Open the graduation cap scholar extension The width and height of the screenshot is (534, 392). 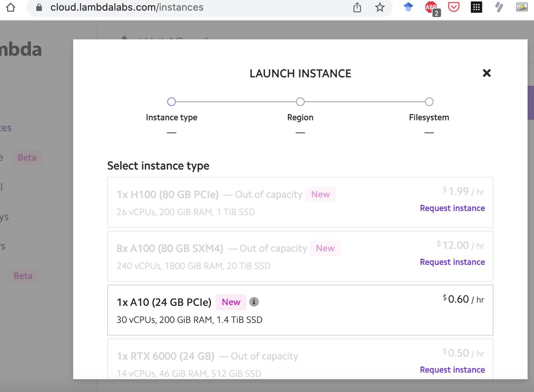pos(409,7)
